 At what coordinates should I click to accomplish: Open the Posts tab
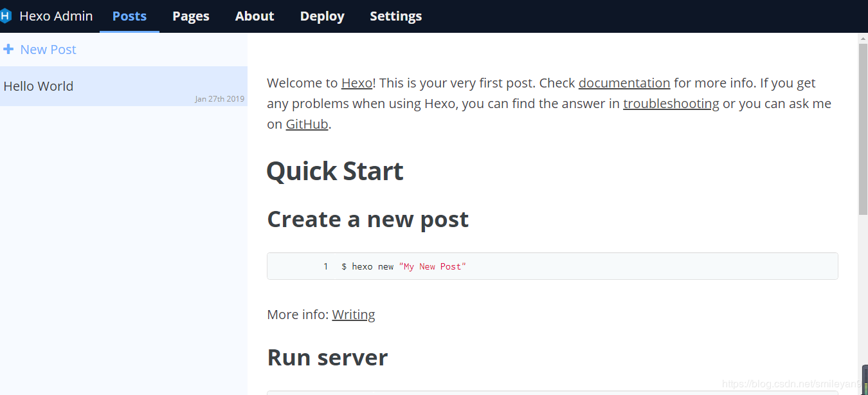pos(129,16)
